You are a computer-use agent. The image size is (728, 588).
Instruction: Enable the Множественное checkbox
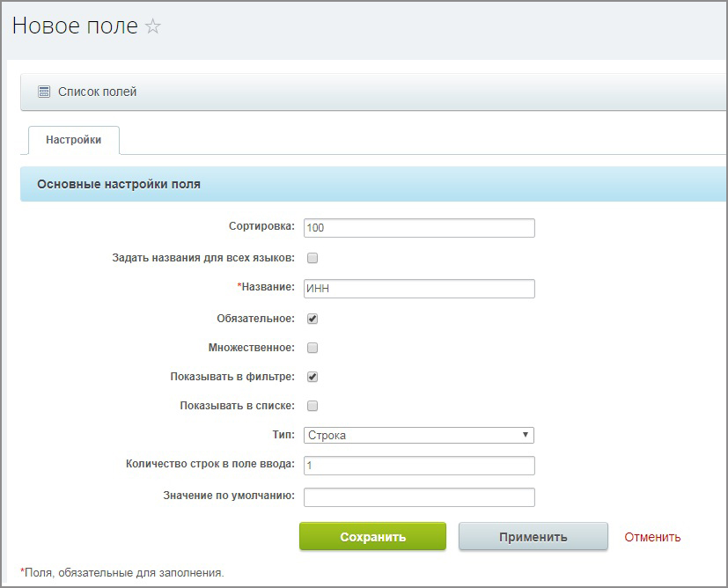click(x=312, y=348)
